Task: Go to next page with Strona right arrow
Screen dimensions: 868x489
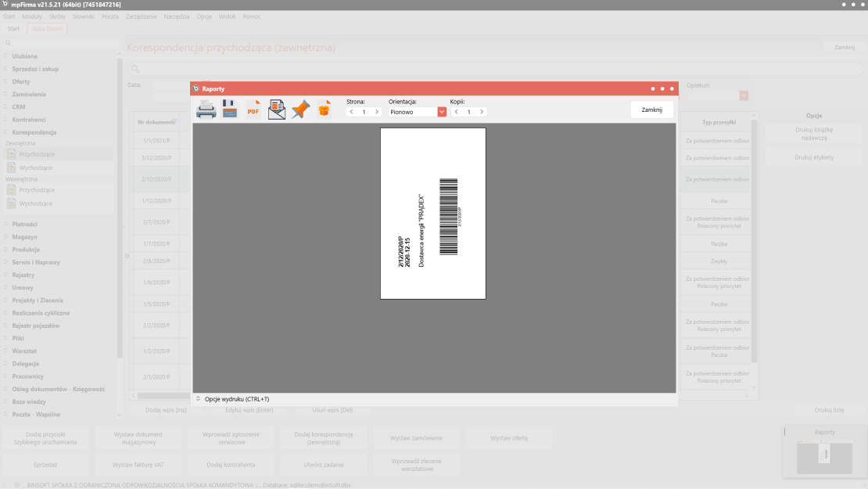Action: 376,112
